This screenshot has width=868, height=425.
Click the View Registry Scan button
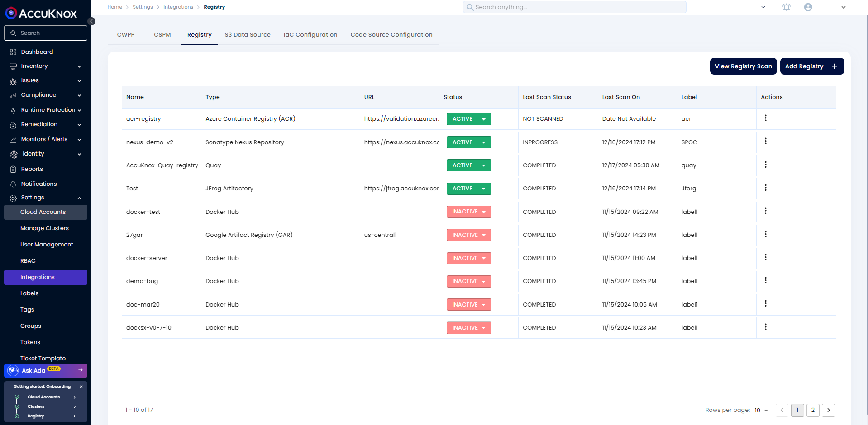744,66
